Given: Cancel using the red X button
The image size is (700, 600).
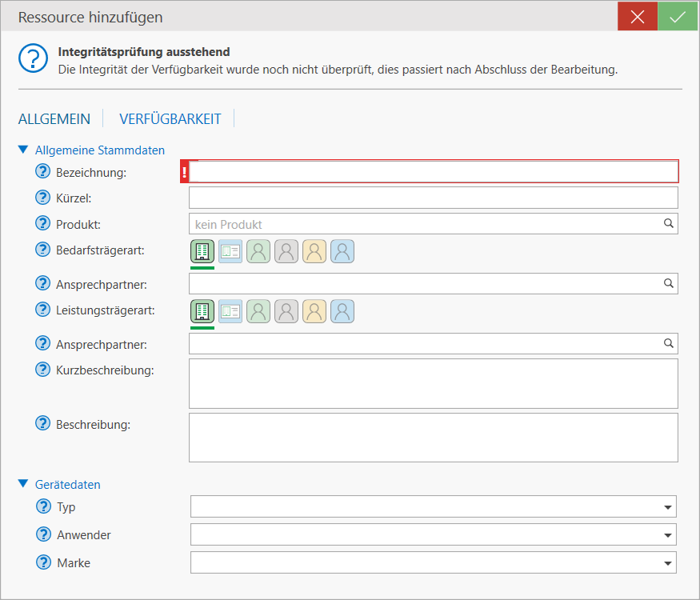Looking at the screenshot, I should coord(638,17).
